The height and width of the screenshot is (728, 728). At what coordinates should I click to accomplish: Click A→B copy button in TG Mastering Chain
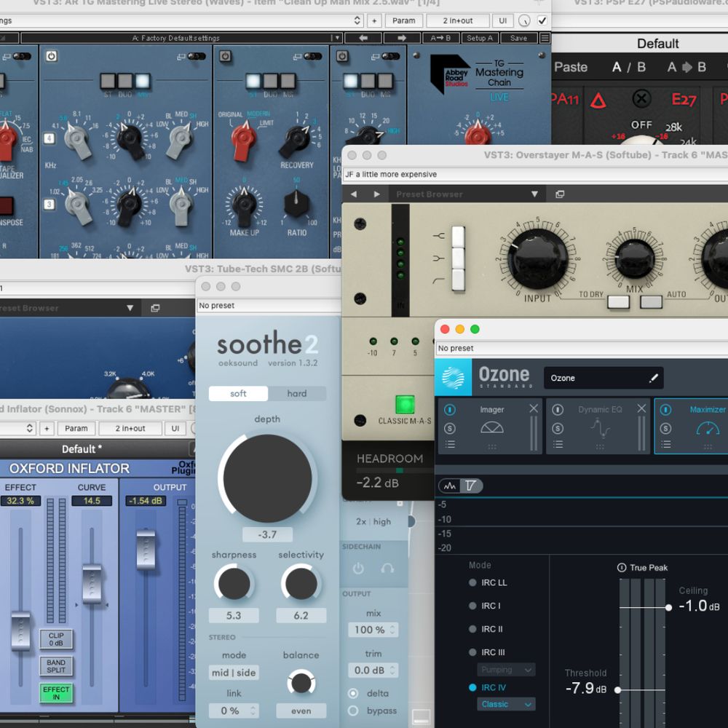(x=440, y=38)
